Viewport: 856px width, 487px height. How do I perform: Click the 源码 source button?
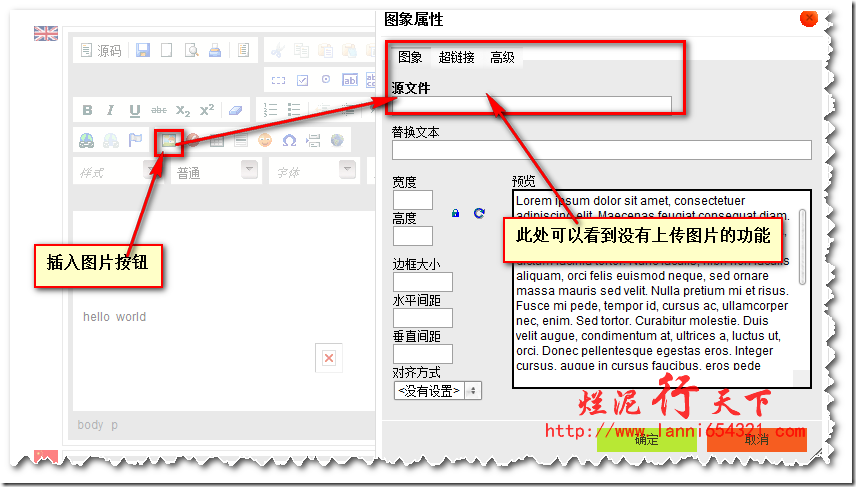(x=100, y=50)
